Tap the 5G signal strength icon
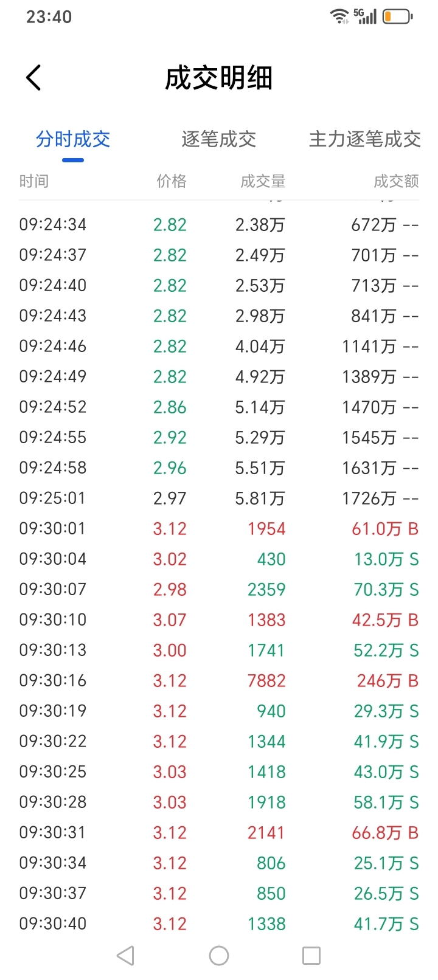 (x=365, y=16)
